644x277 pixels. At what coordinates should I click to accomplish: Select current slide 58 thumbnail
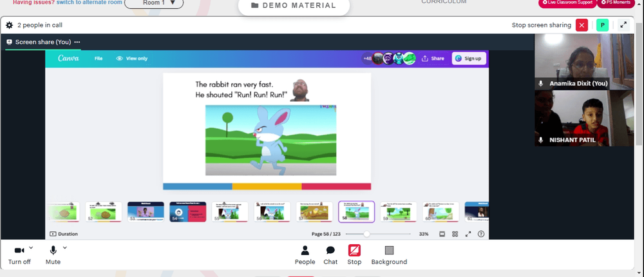tap(357, 212)
